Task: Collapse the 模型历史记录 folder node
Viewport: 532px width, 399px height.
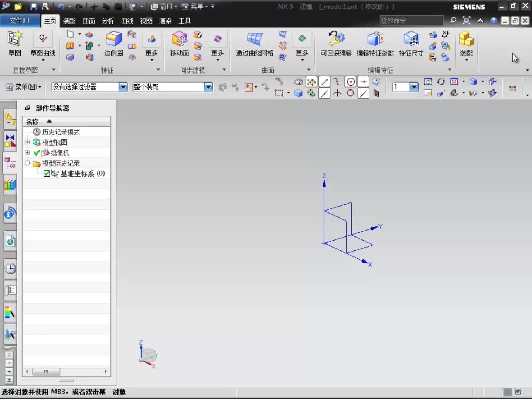Action: [x=27, y=163]
